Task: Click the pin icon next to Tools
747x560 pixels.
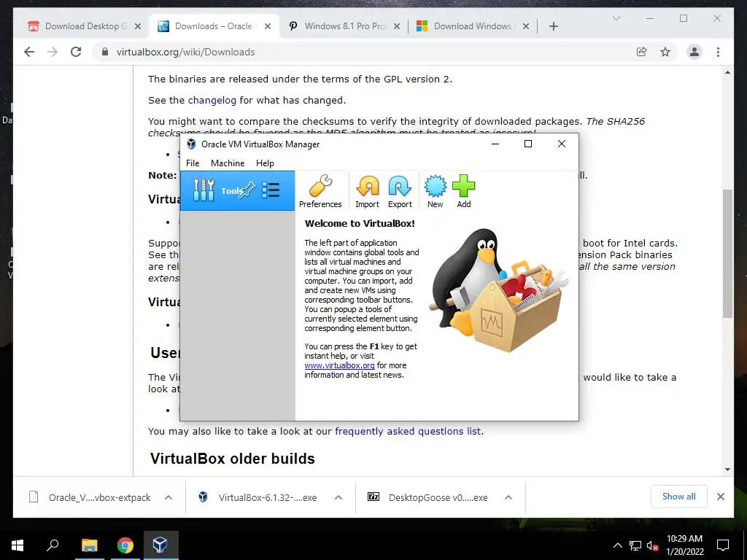Action: (247, 190)
